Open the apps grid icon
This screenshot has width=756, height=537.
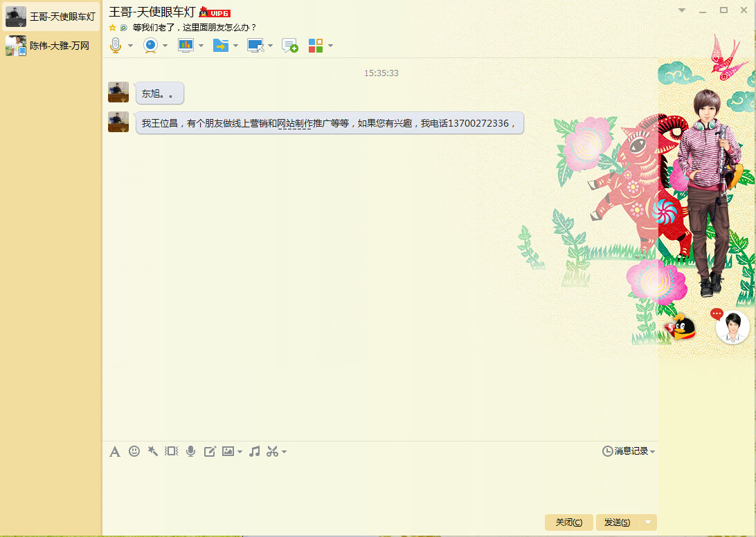point(315,45)
